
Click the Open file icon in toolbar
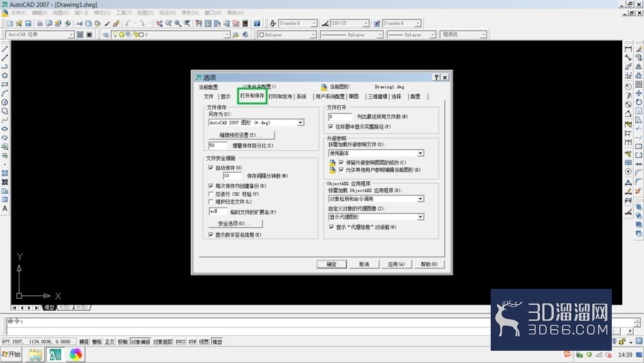pyautogui.click(x=19, y=23)
